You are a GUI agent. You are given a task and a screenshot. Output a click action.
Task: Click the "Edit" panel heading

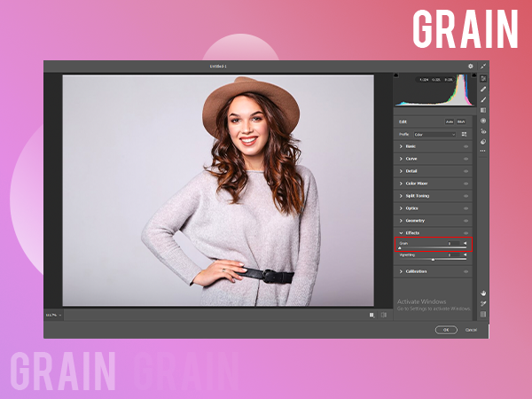[403, 121]
